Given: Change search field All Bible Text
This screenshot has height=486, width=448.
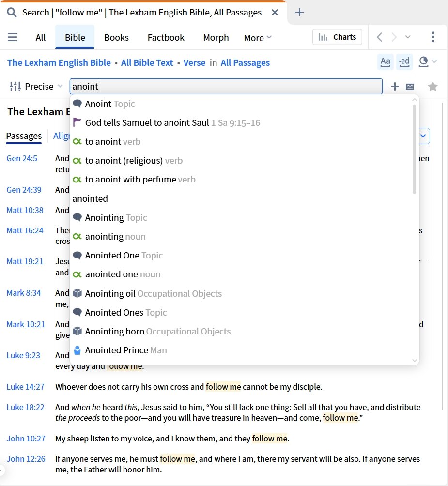Looking at the screenshot, I should pyautogui.click(x=147, y=62).
